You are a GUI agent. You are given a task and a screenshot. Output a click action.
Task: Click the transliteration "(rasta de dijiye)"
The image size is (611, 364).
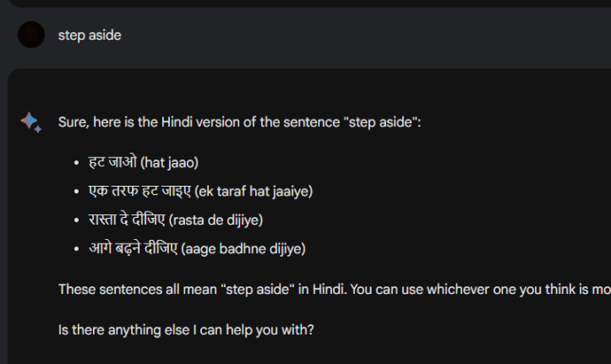[223, 220]
